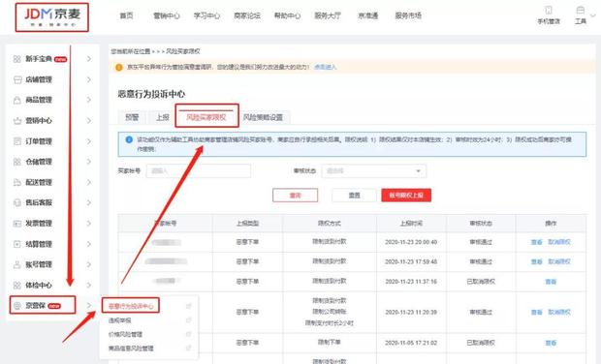This screenshot has height=364, width=601.
Task: Open 学习中心 in top navigation
Action: click(206, 15)
